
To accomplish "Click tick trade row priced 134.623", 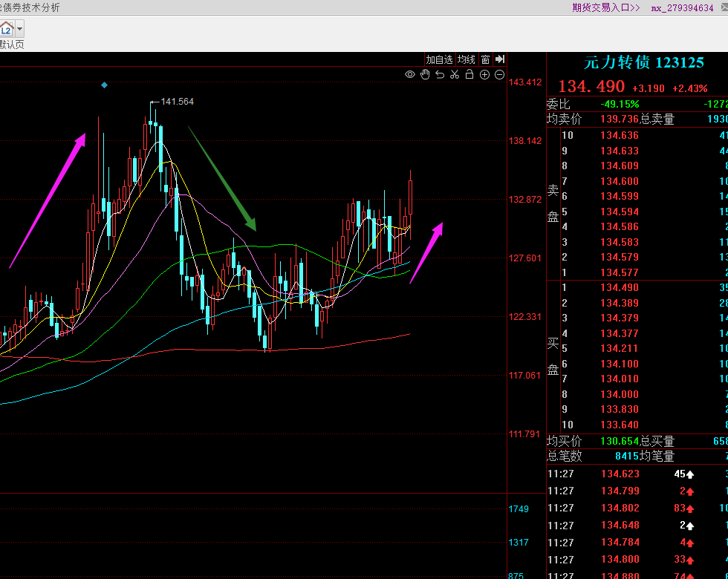I will point(637,474).
